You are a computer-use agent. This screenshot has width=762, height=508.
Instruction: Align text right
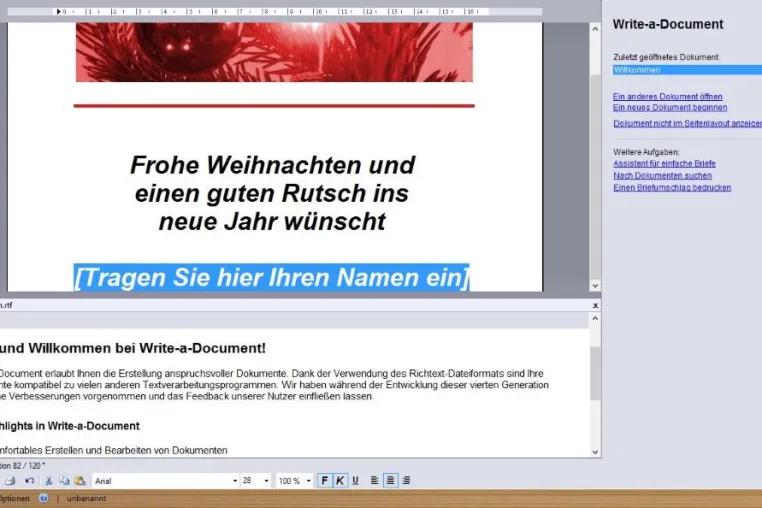(406, 481)
